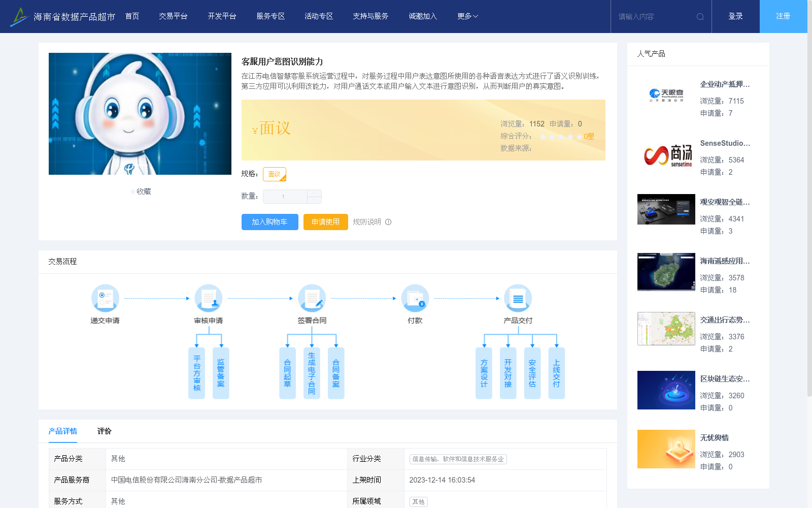Click the 规则说明 info icon
Screen dimensions: 812x508
click(388, 222)
